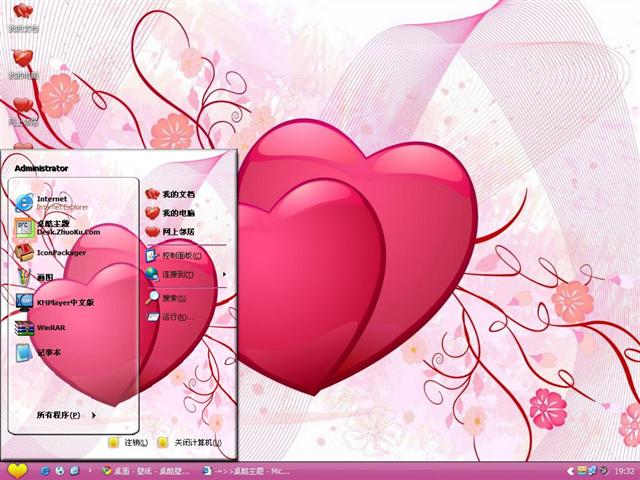Switch to the Word 桌酷主题 - Mic... taskbar window
Image resolution: width=640 pixels, height=480 pixels.
coord(247,471)
